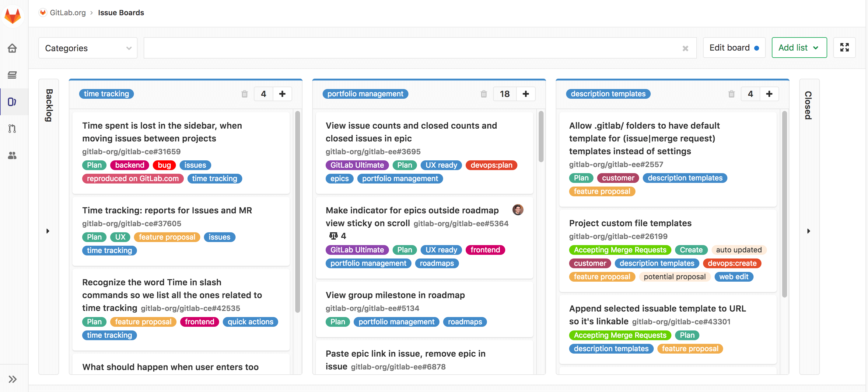Image resolution: width=868 pixels, height=392 pixels.
Task: Click the assignee avatar on the epics indicator card
Action: click(518, 209)
